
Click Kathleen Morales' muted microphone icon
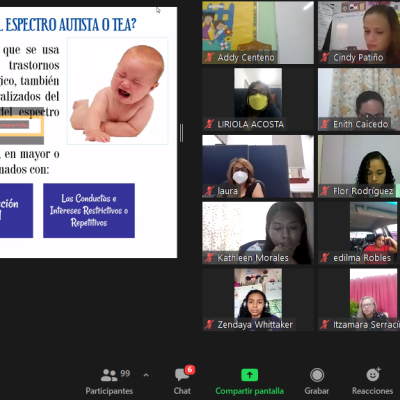209,257
